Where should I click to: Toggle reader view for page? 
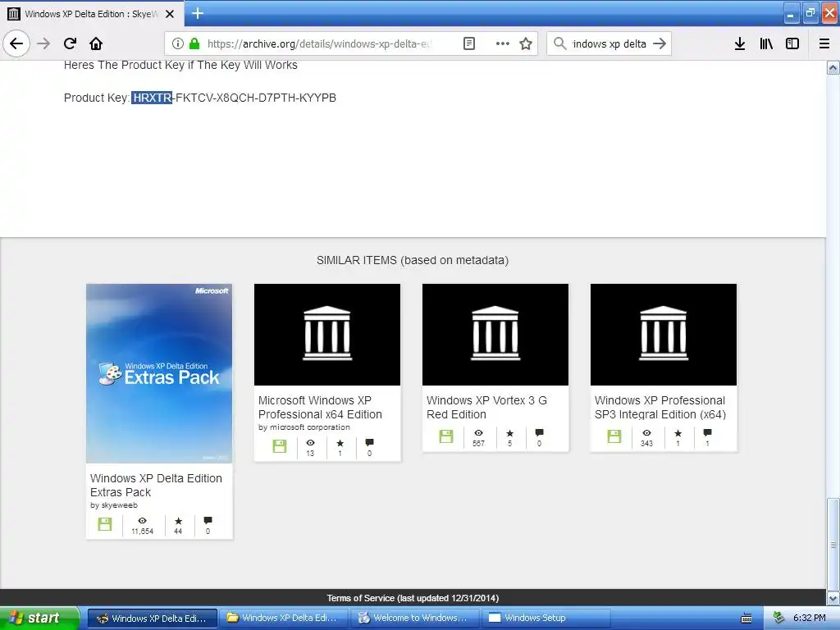[x=468, y=43]
